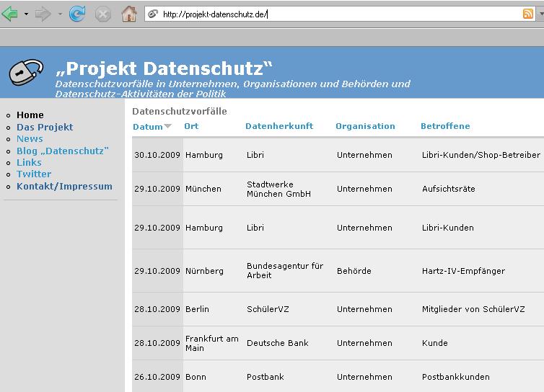Click "Berlin" location cell

[197, 309]
